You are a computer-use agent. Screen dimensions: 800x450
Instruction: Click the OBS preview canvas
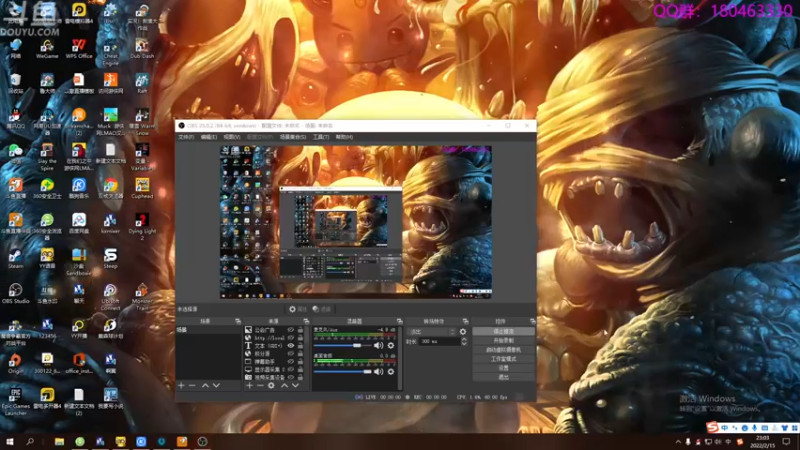point(356,222)
